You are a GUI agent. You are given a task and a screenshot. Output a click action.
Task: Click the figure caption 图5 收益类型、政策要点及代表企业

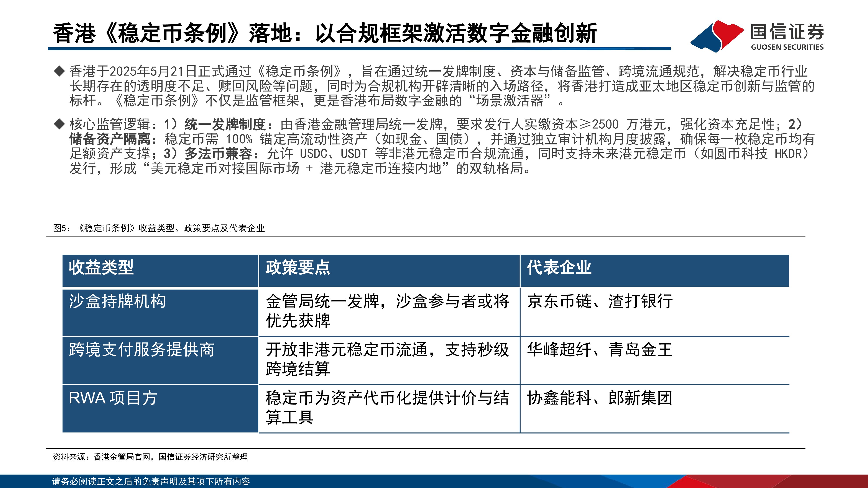(159, 228)
